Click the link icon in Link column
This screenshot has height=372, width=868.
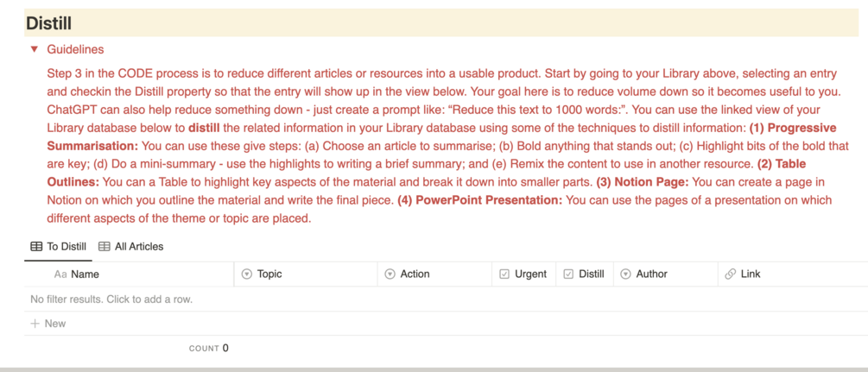pyautogui.click(x=730, y=274)
